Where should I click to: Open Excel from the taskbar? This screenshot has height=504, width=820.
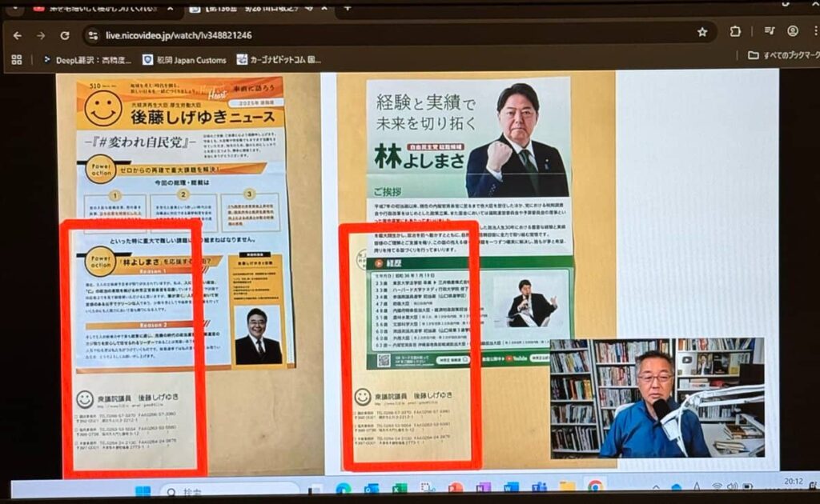(400, 488)
